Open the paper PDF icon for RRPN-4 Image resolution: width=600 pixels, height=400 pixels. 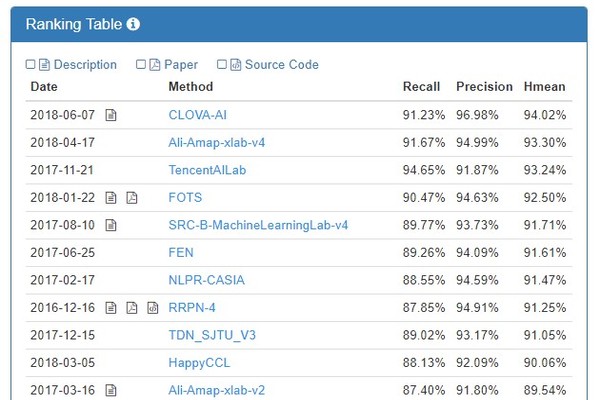point(132,308)
